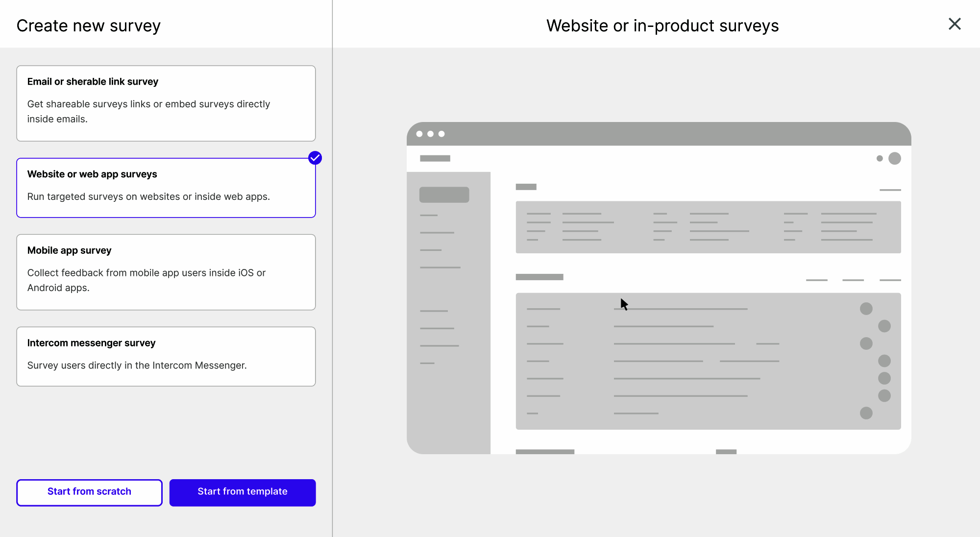Select the Mobile app survey option
Image resolution: width=980 pixels, height=537 pixels.
[x=166, y=272]
